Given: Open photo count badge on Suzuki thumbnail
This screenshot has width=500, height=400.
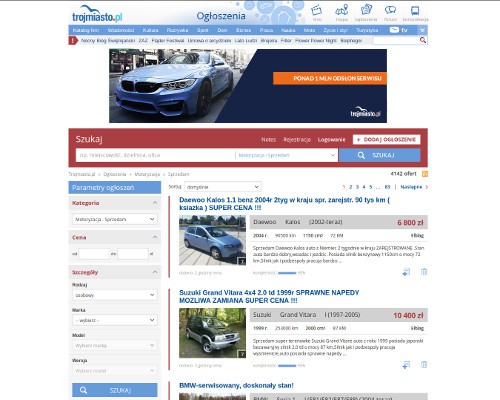Looking at the screenshot, I should pyautogui.click(x=242, y=354).
